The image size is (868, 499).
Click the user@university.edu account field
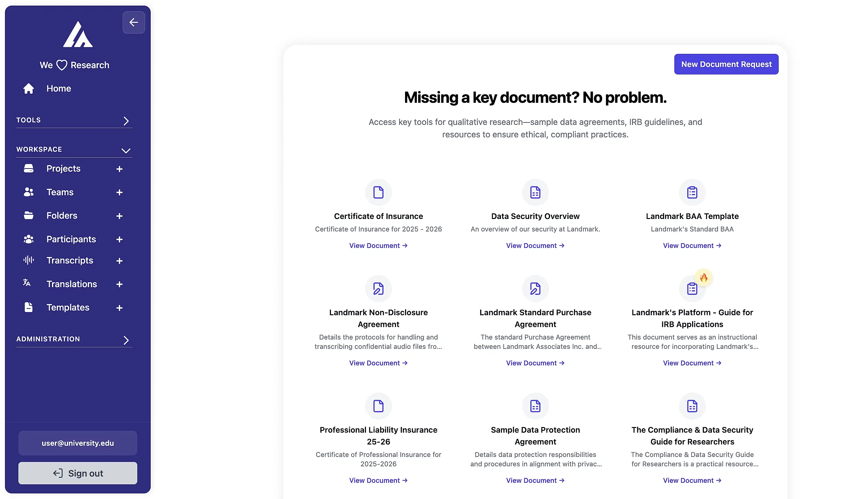pyautogui.click(x=78, y=443)
